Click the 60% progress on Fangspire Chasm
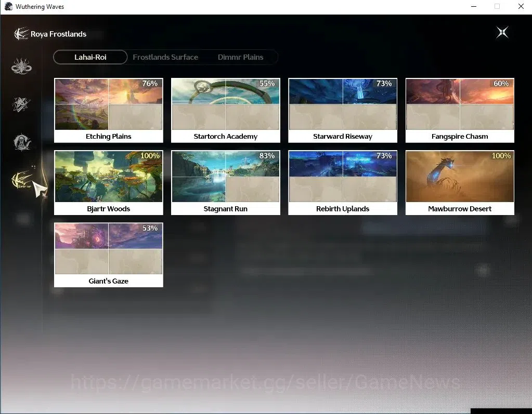Screen dimensions: 532x414 501,83
